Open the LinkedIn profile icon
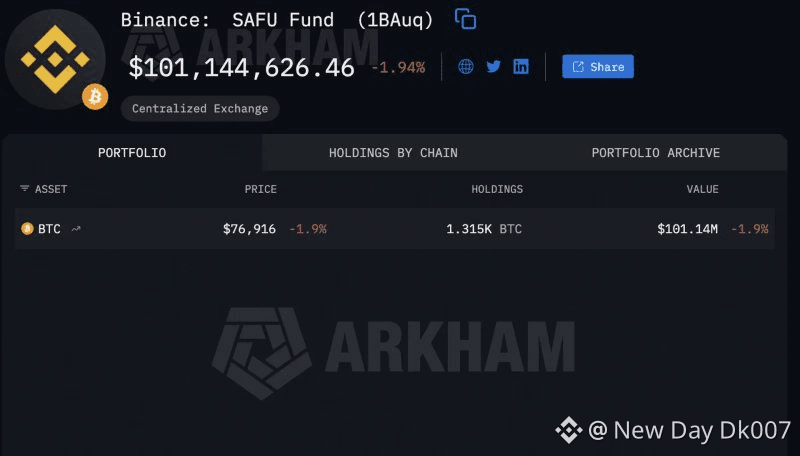Screen dimensions: 800x456 point(521,67)
